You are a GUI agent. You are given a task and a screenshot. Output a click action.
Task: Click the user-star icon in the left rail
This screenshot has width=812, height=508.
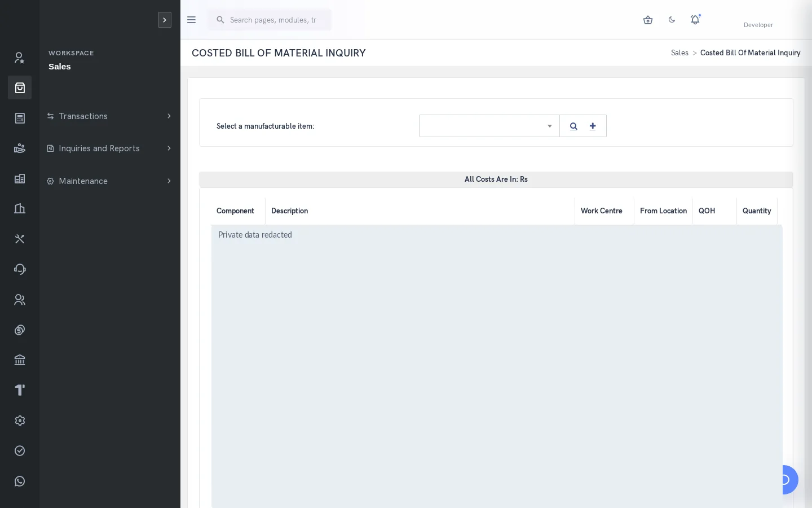tap(20, 58)
